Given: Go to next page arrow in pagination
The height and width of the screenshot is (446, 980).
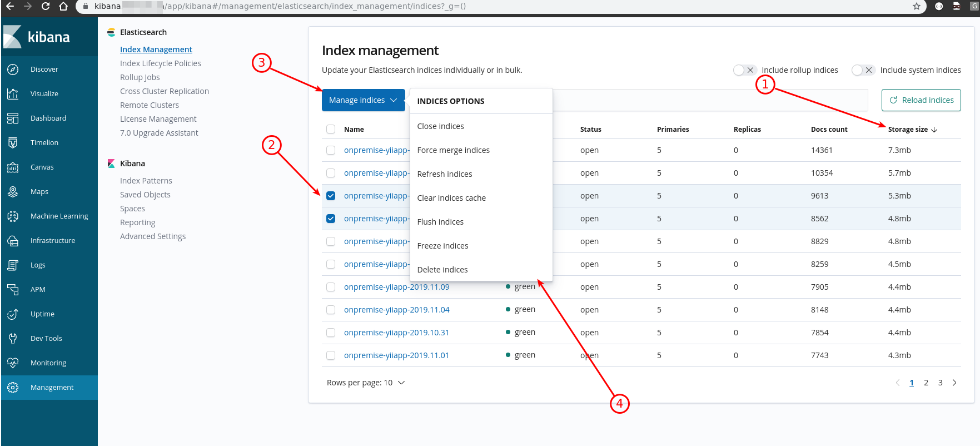Looking at the screenshot, I should pyautogui.click(x=954, y=383).
